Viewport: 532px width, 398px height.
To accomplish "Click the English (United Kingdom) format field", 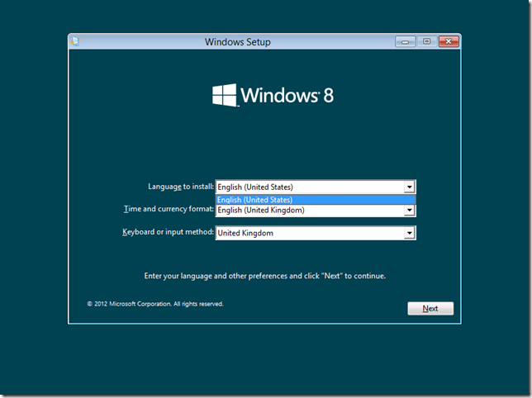I will pos(310,211).
